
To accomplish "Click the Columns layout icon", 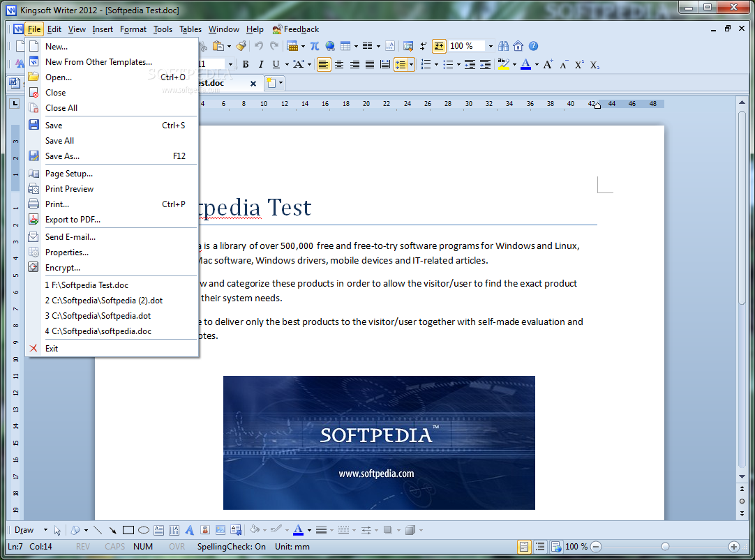I will point(368,46).
